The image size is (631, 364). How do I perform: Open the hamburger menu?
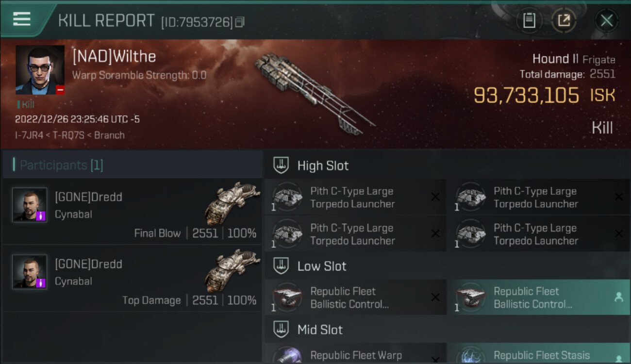pyautogui.click(x=22, y=19)
